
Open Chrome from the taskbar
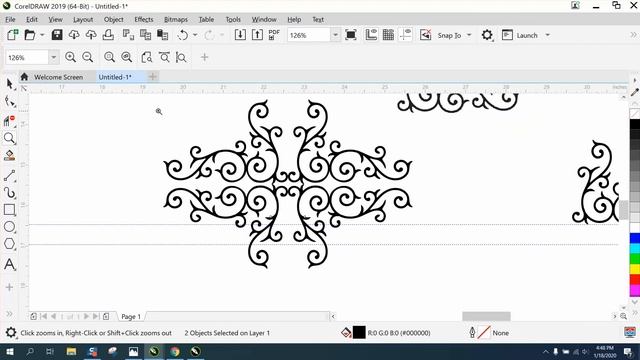coord(175,351)
